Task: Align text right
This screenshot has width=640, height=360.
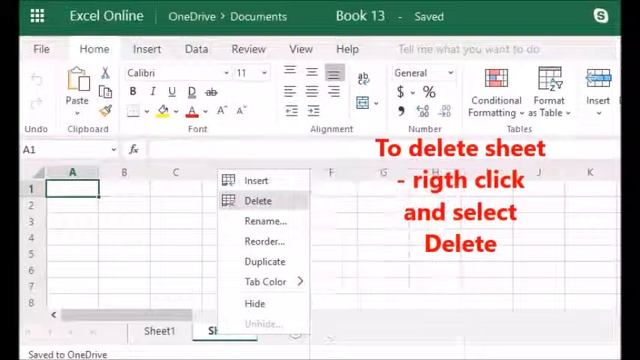Action: click(x=334, y=91)
